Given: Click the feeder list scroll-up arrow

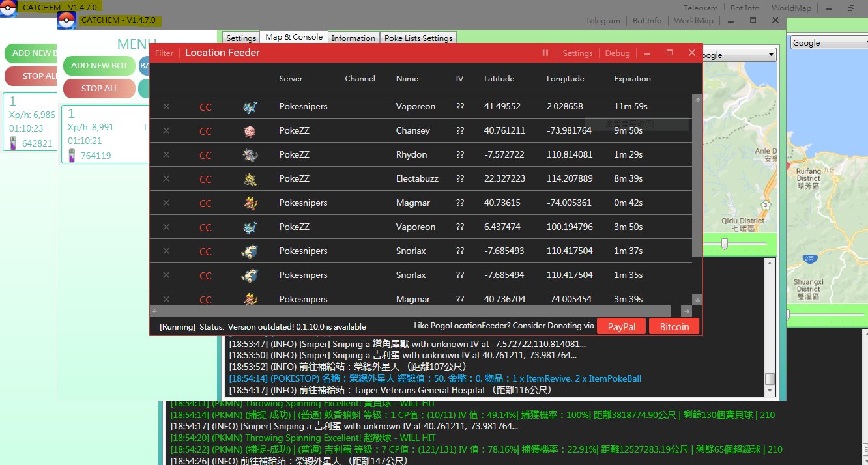Looking at the screenshot, I should 697,100.
